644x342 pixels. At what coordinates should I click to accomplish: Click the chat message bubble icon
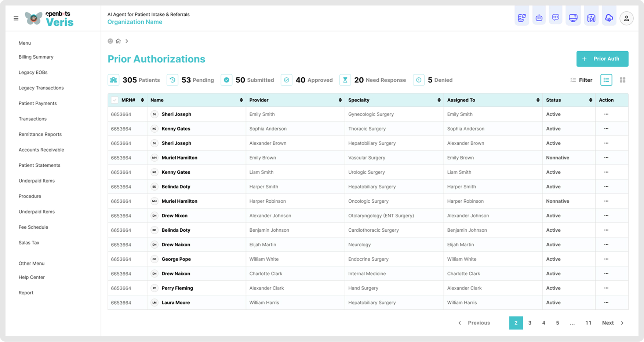click(x=556, y=18)
